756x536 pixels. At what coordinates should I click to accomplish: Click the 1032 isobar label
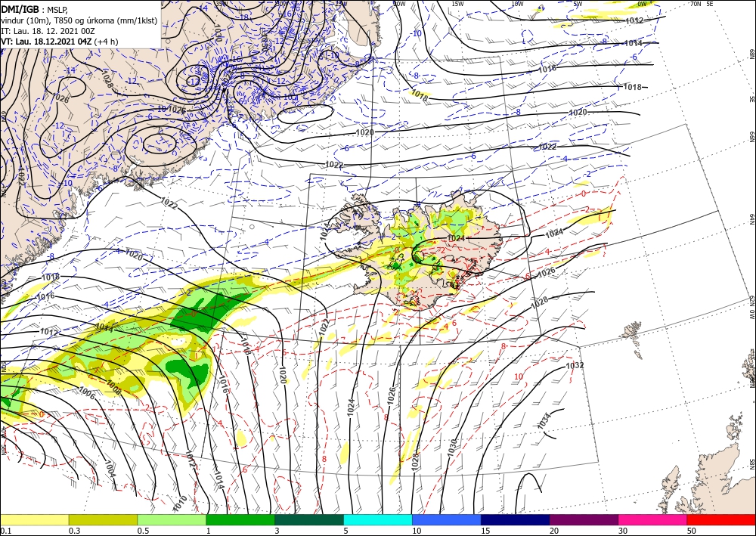pyautogui.click(x=575, y=365)
